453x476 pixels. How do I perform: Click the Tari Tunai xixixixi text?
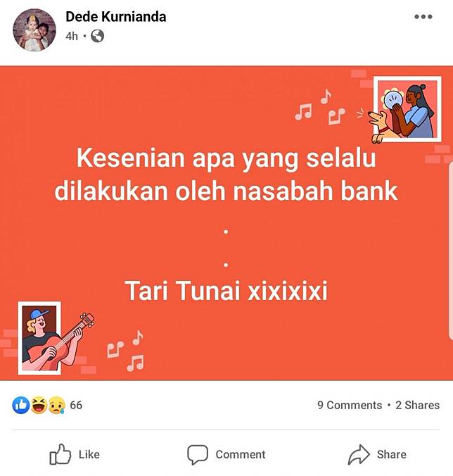pos(226,291)
